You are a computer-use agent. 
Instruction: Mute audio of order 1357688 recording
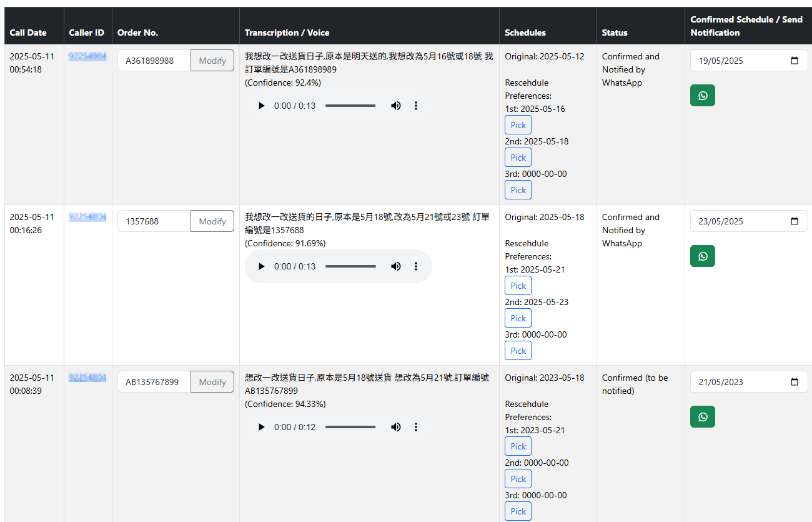click(396, 266)
